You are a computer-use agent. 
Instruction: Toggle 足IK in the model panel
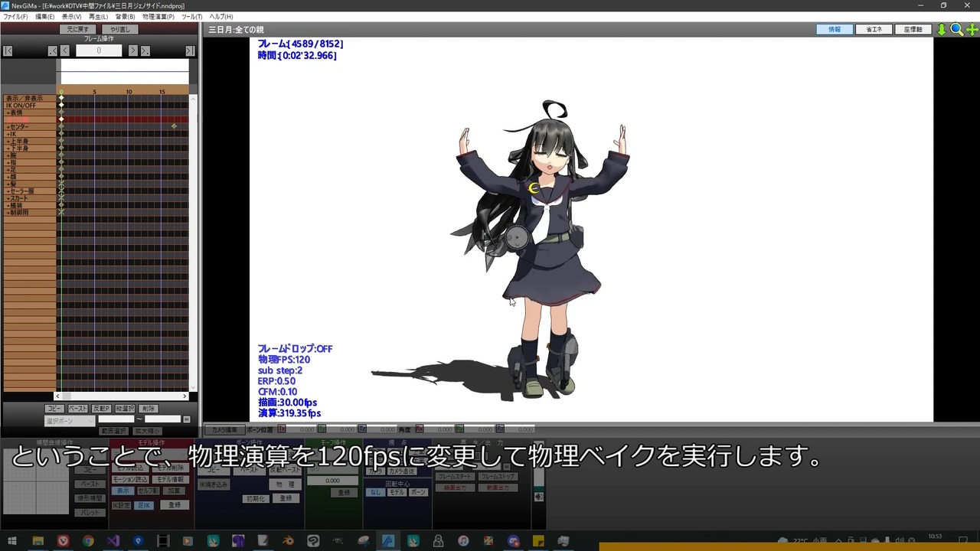click(145, 504)
